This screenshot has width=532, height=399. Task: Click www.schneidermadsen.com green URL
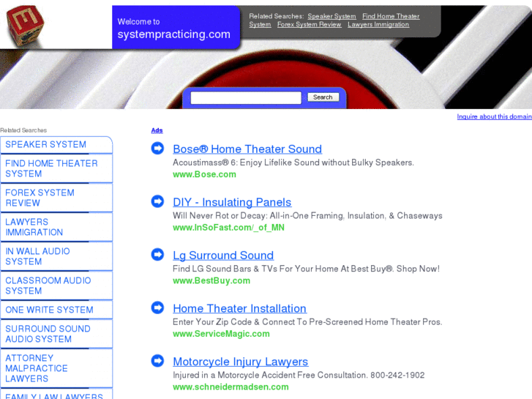point(231,387)
